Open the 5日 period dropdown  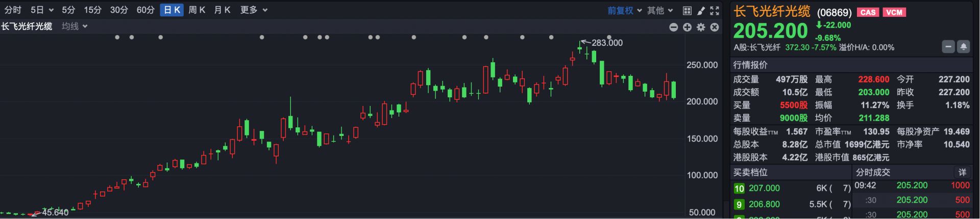[42, 10]
